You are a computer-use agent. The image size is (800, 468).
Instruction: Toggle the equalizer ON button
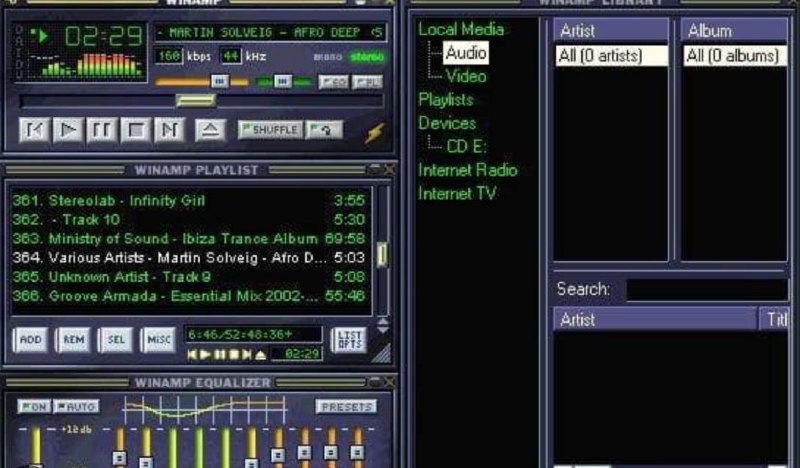[x=34, y=407]
